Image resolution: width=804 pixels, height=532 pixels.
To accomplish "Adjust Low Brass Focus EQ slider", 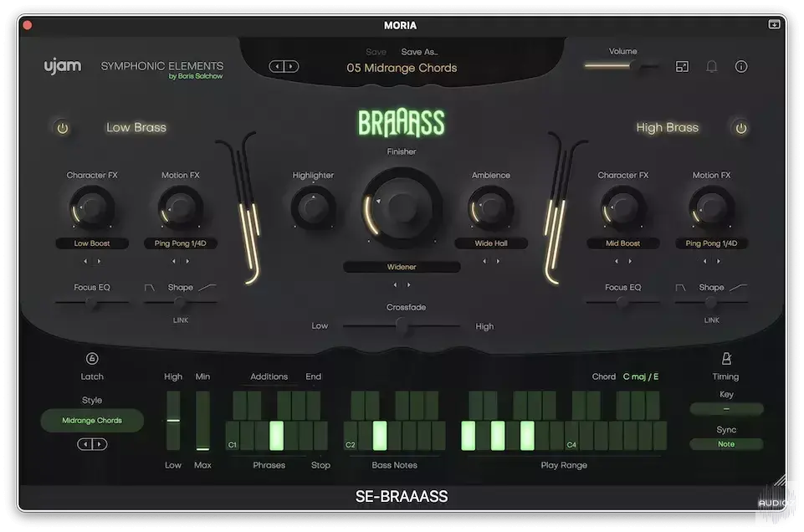I will 92,303.
